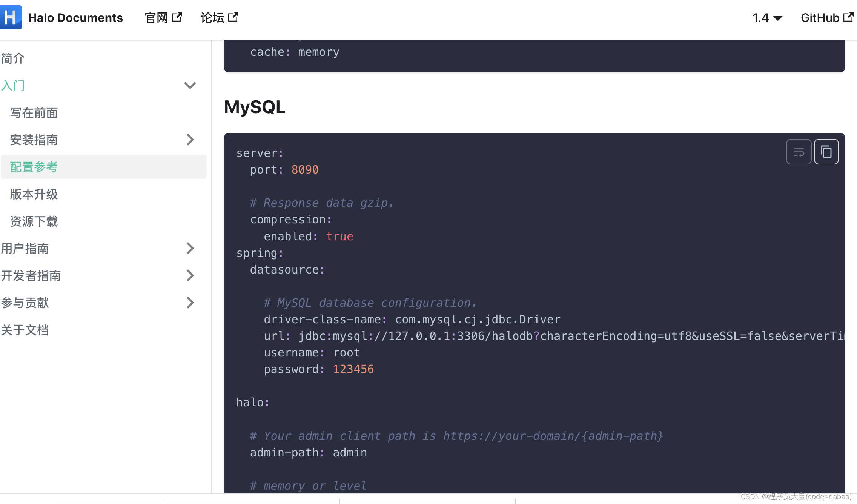Collapse the 入门 section chevron
This screenshot has width=857, height=504.
(x=190, y=85)
